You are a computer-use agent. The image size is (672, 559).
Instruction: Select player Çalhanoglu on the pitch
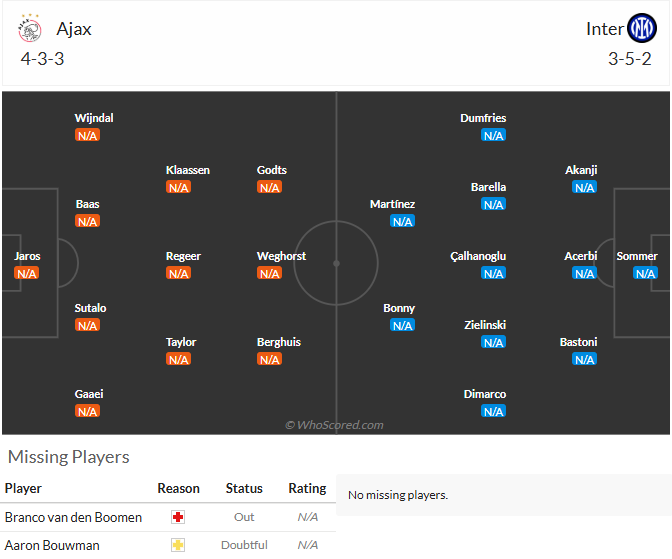click(x=478, y=256)
